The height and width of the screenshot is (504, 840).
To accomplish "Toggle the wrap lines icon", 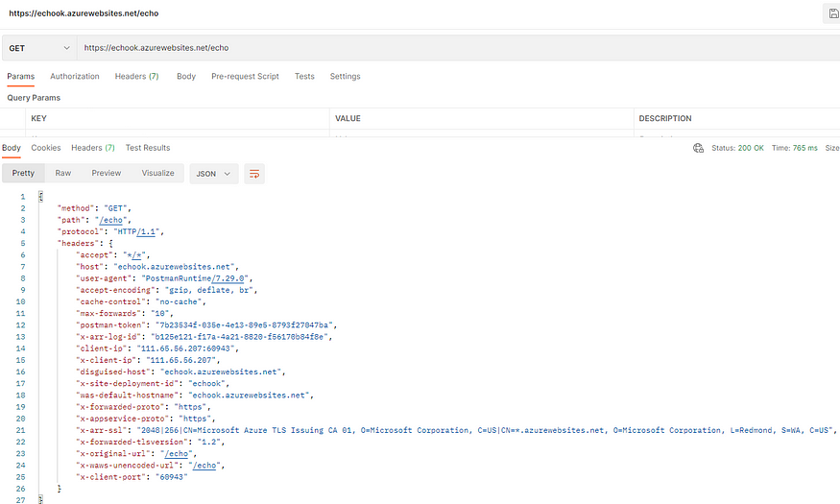I will 254,174.
